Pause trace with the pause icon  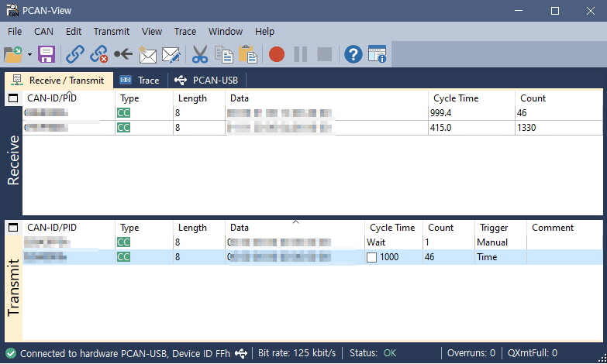pos(301,54)
